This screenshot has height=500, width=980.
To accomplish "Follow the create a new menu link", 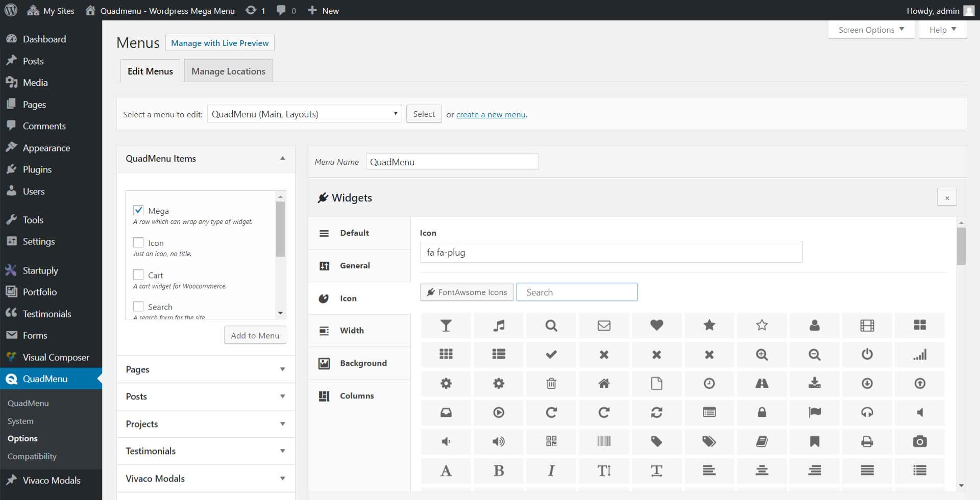I will (x=491, y=115).
